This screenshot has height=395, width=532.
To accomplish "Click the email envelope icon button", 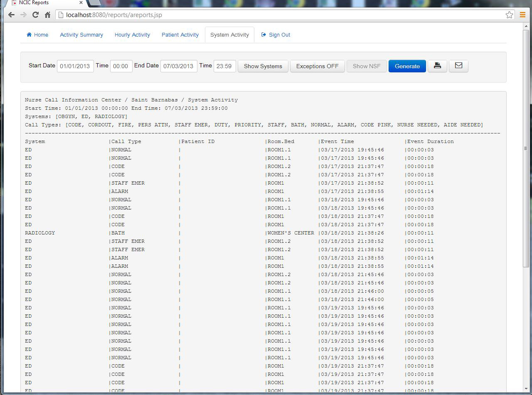I will coord(458,66).
